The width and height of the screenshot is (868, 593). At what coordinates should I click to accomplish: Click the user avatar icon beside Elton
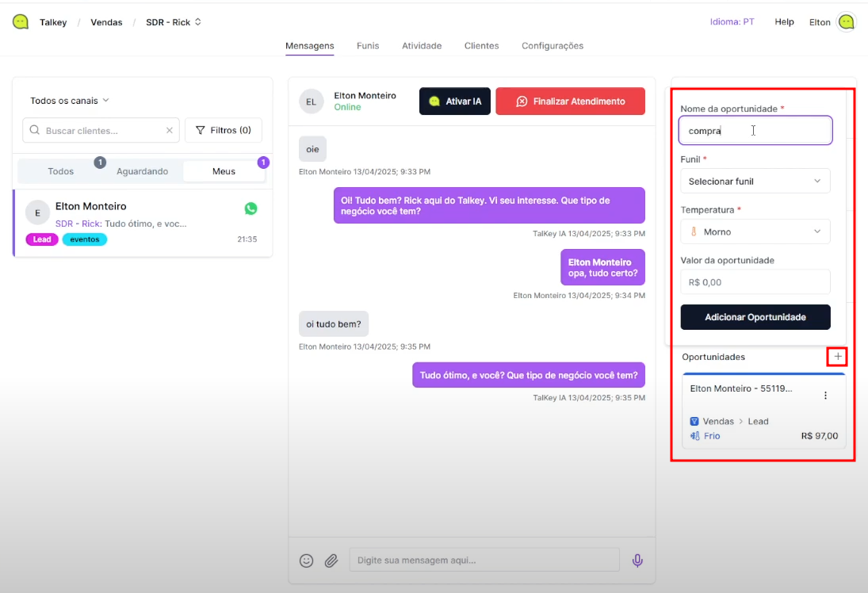coord(847,22)
